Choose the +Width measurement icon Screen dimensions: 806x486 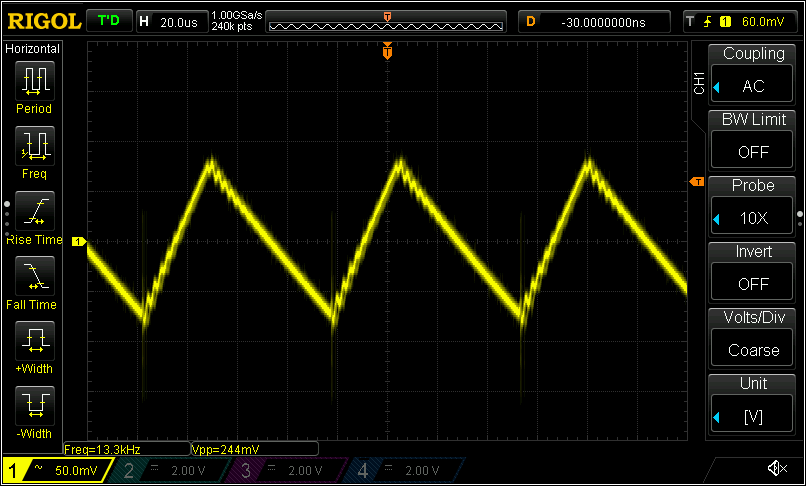(36, 340)
